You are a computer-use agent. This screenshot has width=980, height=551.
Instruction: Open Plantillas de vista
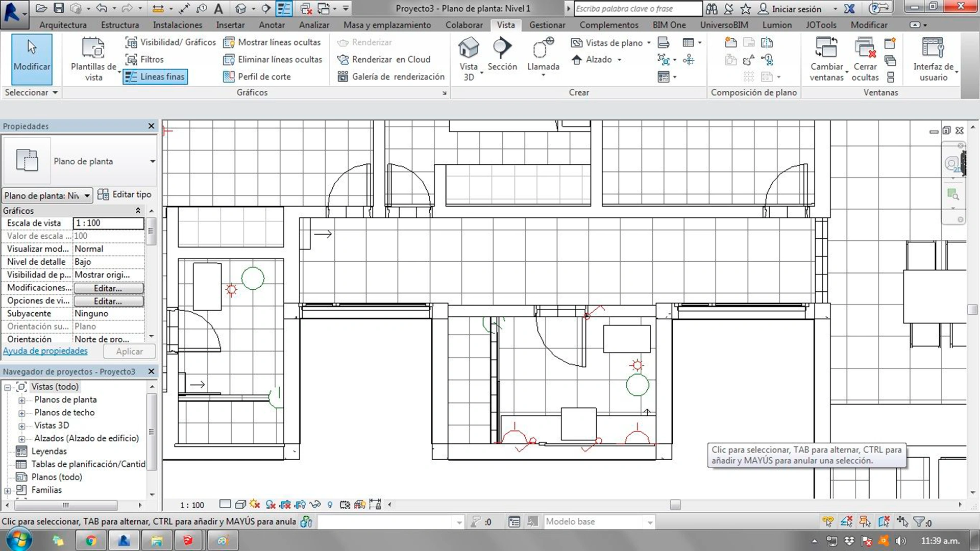pos(93,58)
